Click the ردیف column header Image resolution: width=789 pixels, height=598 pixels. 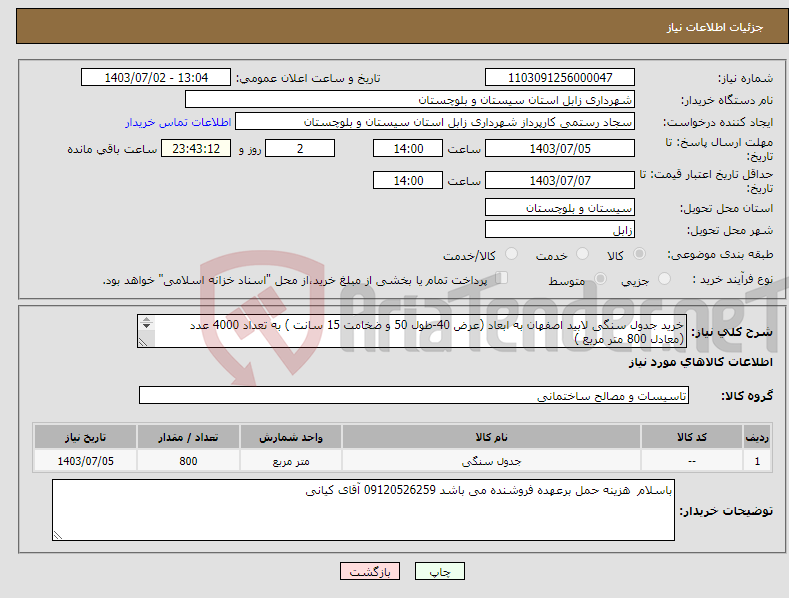click(x=757, y=437)
